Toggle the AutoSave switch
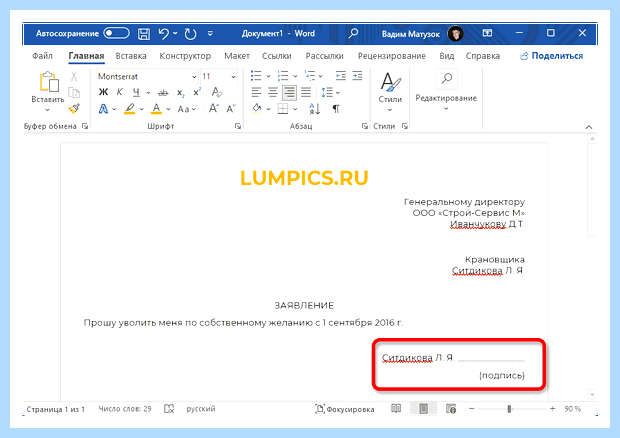The image size is (620, 438). [116, 33]
